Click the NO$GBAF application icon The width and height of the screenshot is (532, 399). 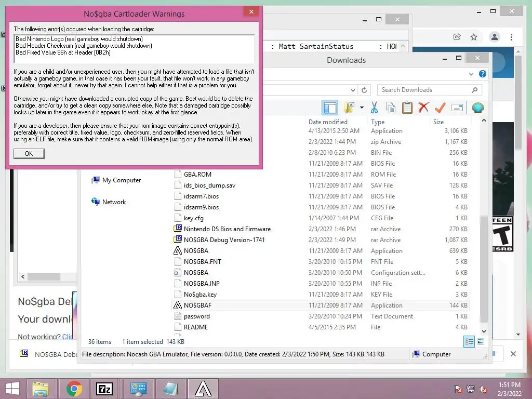point(178,305)
